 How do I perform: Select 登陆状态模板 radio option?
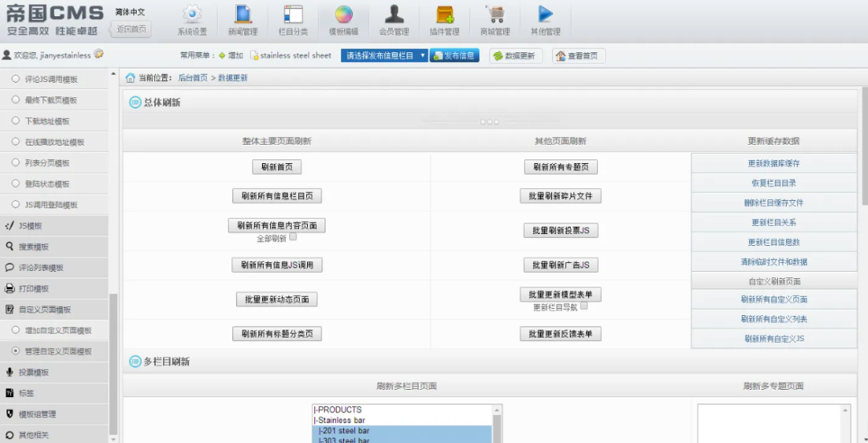click(15, 183)
